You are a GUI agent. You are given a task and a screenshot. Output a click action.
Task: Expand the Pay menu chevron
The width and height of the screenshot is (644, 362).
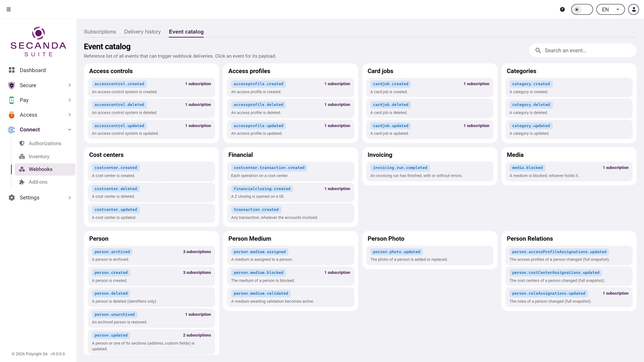pyautogui.click(x=69, y=100)
